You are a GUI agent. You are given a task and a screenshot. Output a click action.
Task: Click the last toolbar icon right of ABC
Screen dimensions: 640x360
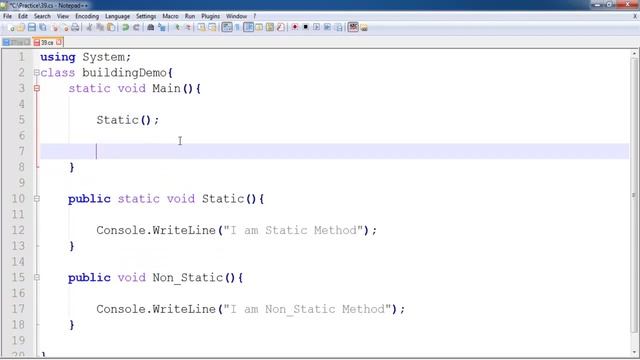click(x=364, y=27)
